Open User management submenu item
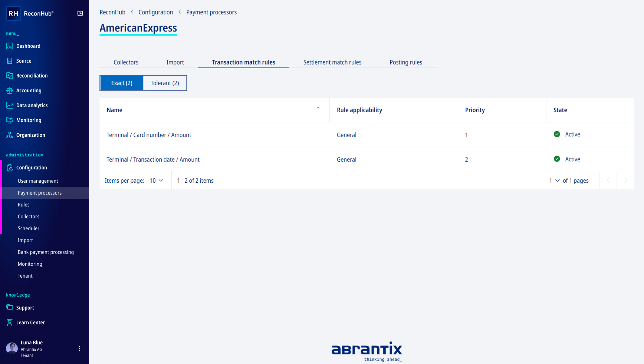644x364 pixels. 38,181
